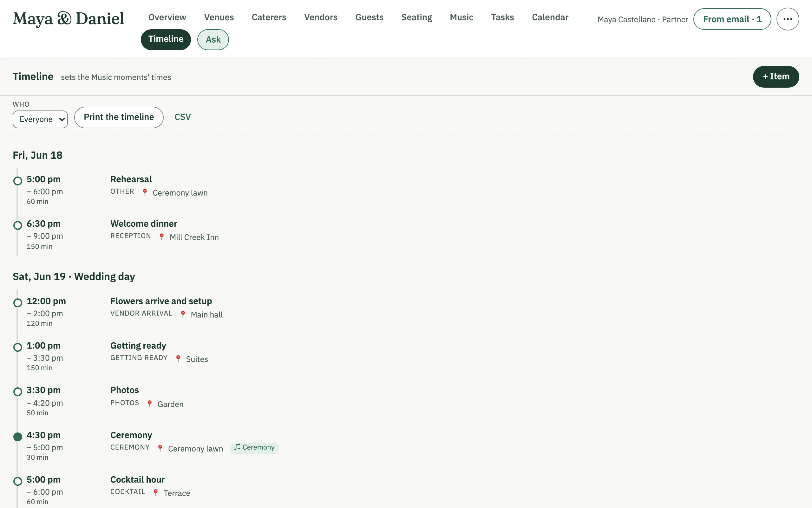Select the 6:30 pm Welcome dinner marker

18,225
